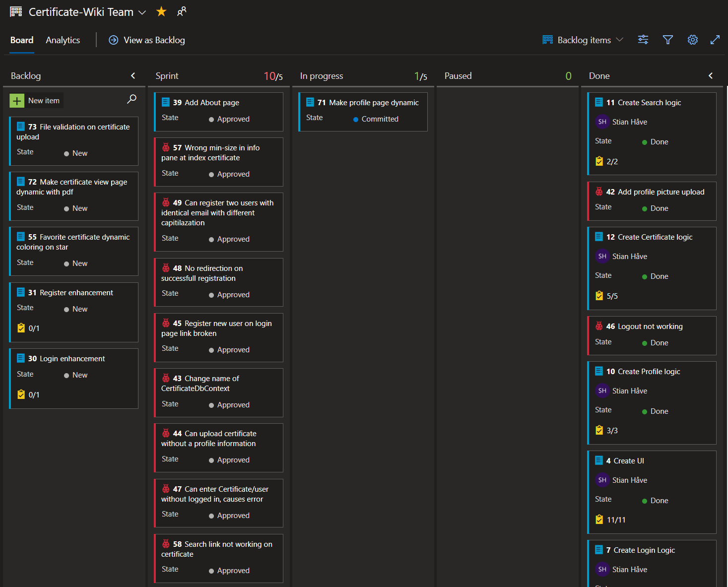Open the Backlog items level dropdown
This screenshot has height=587, width=728.
click(583, 40)
